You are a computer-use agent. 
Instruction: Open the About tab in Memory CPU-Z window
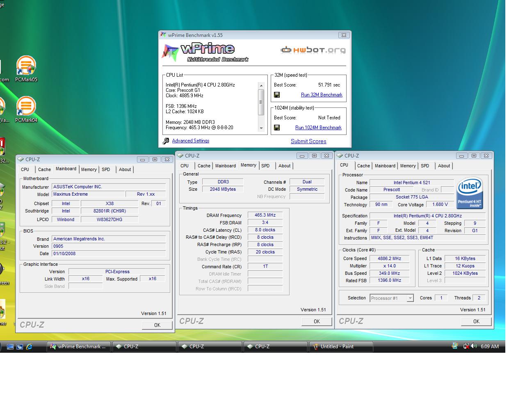click(285, 166)
